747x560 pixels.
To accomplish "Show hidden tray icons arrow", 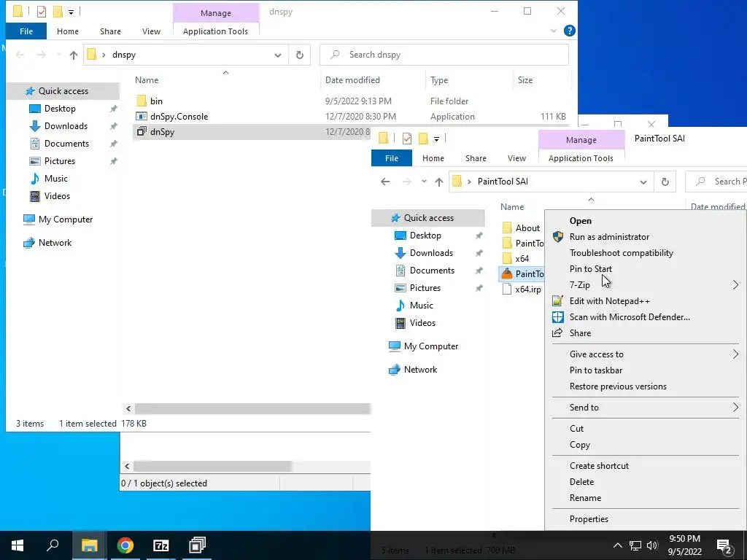I will [617, 545].
